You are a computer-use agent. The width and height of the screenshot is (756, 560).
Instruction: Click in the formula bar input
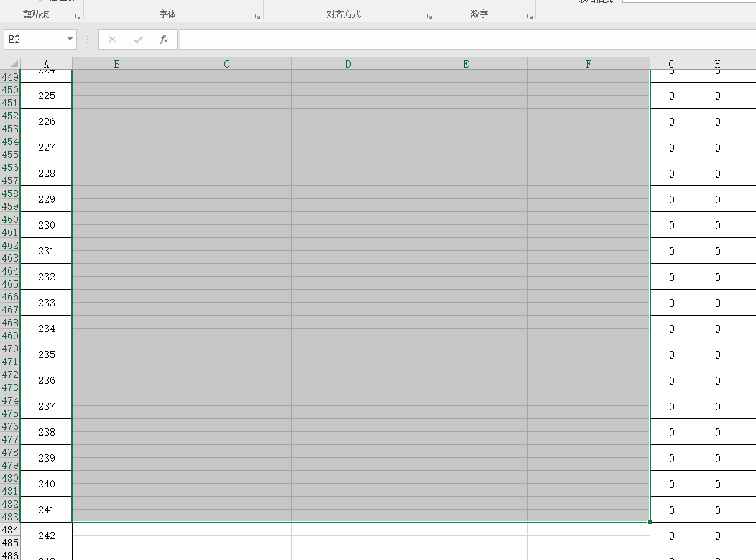coord(468,40)
